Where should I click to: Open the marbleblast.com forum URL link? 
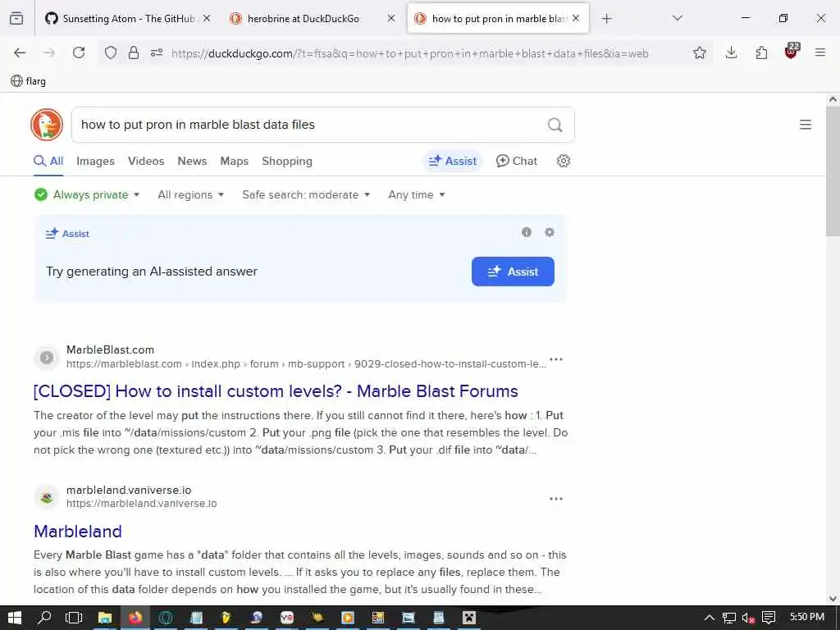(306, 363)
